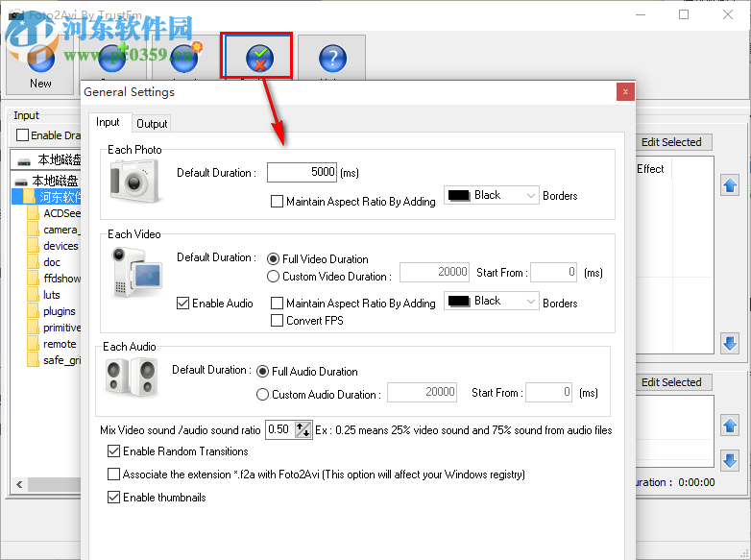Screen dimensions: 751x560
Task: Click lower move-down arrow in bottom panel
Action: [x=730, y=460]
